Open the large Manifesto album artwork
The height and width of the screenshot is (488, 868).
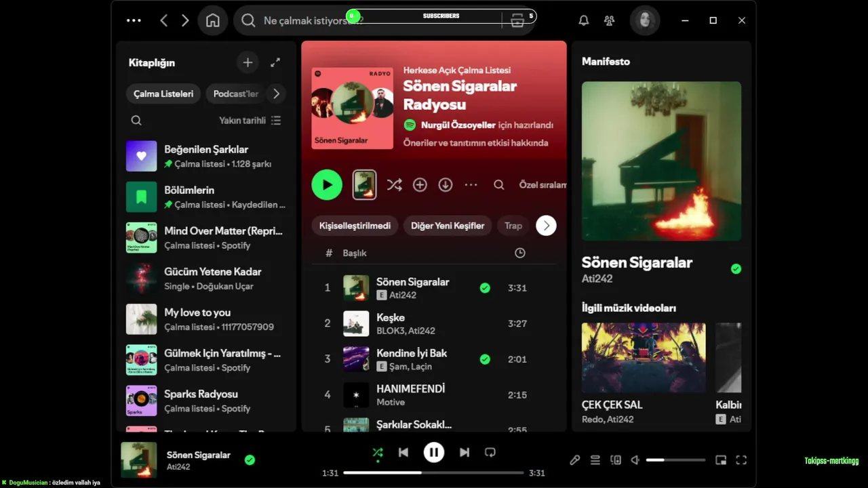pyautogui.click(x=661, y=161)
